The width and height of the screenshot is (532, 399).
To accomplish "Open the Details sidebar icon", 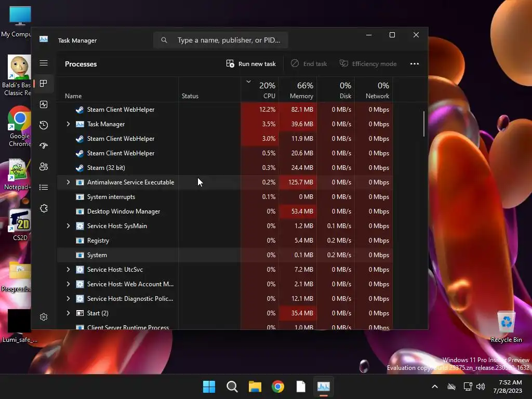I will point(44,187).
